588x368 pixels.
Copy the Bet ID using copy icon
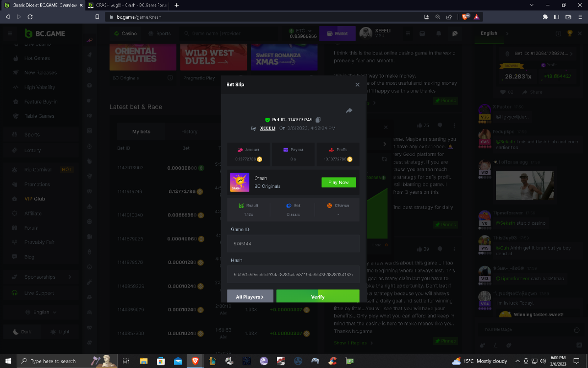click(x=318, y=120)
